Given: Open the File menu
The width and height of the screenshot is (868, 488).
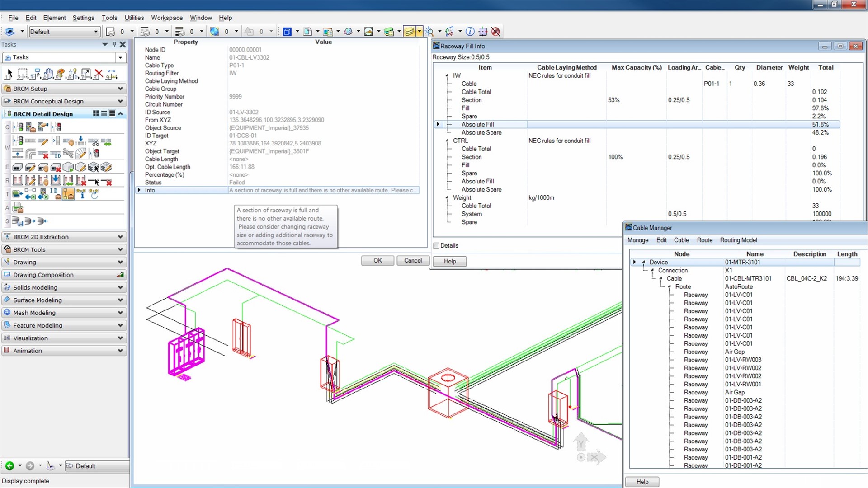Looking at the screenshot, I should click(13, 18).
